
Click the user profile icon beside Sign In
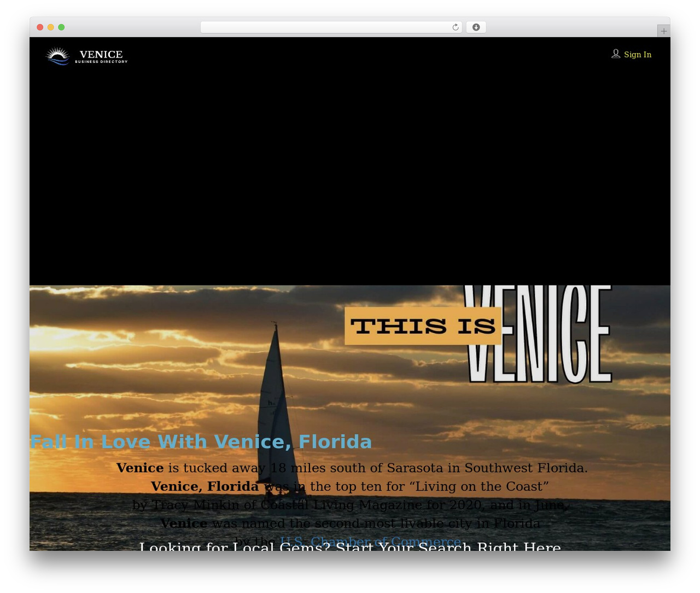616,54
